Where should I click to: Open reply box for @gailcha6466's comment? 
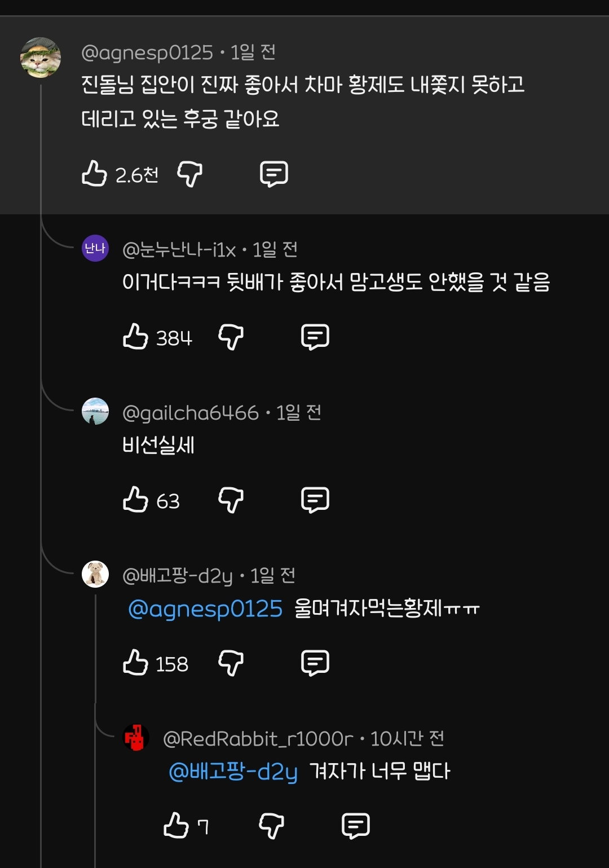coord(315,500)
